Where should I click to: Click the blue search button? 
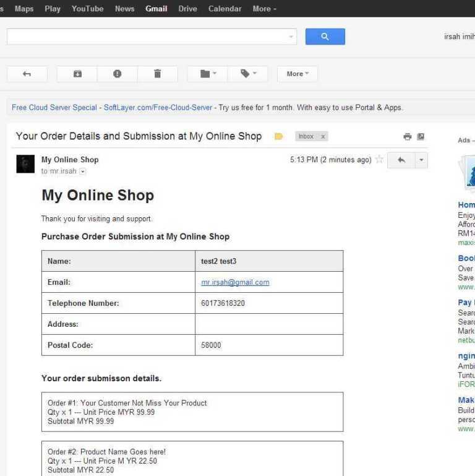click(x=325, y=37)
